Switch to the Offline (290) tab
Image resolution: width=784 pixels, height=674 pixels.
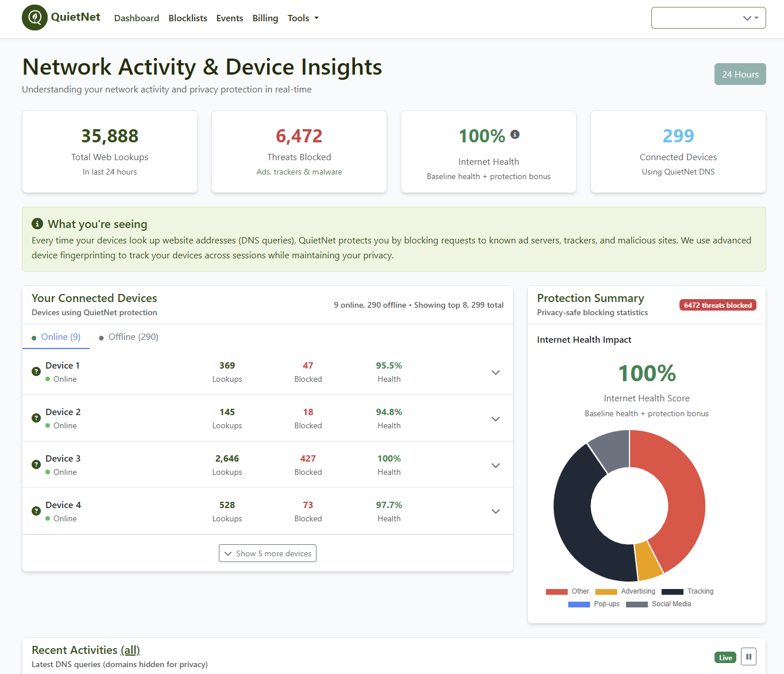[129, 337]
